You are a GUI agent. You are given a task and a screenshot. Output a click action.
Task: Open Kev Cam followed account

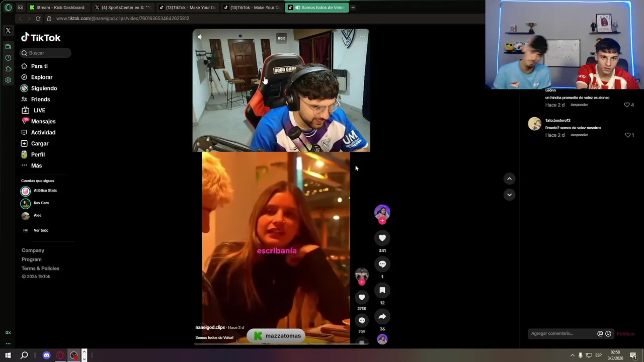(35, 204)
